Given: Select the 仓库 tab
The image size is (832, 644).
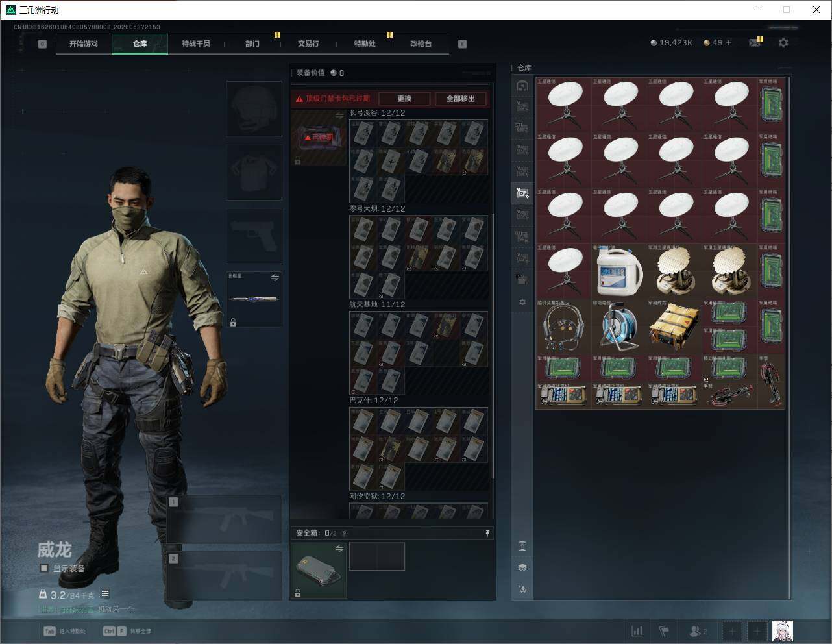Looking at the screenshot, I should (x=140, y=44).
